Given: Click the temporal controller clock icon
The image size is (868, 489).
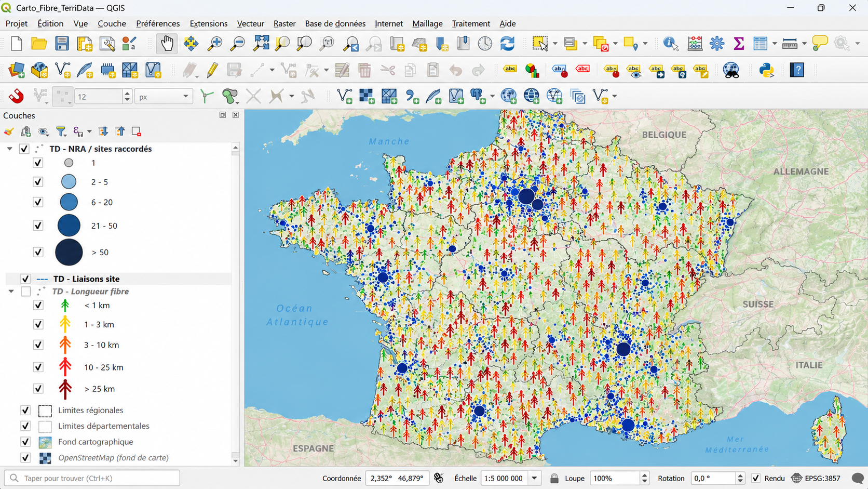Looking at the screenshot, I should [x=485, y=44].
